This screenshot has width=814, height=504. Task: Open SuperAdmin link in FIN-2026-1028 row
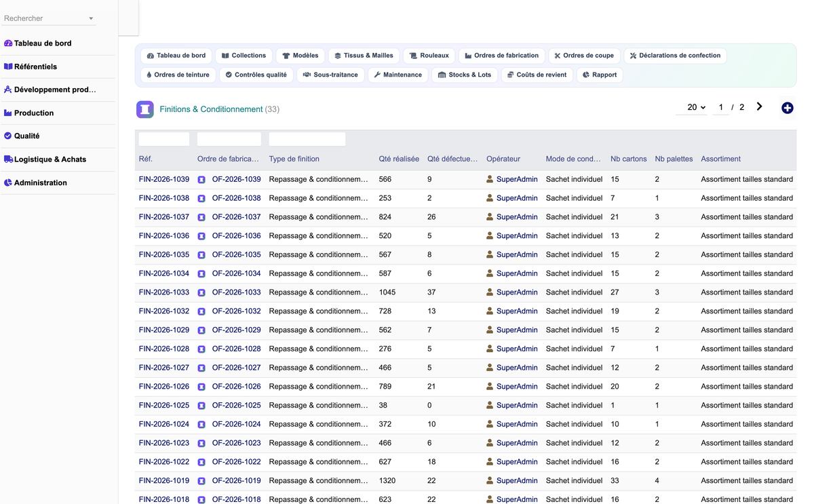pyautogui.click(x=517, y=349)
